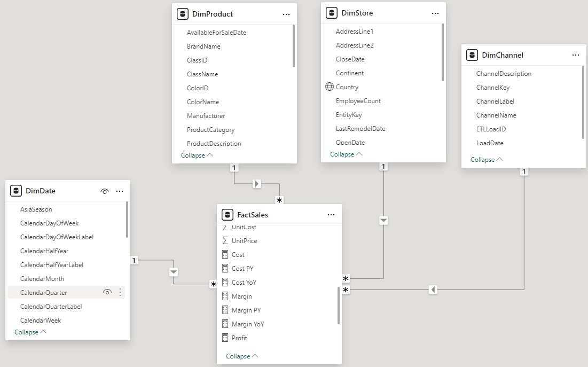588x367 pixels.
Task: Toggle CalendarQuarter field visibility eye icon
Action: click(x=107, y=292)
